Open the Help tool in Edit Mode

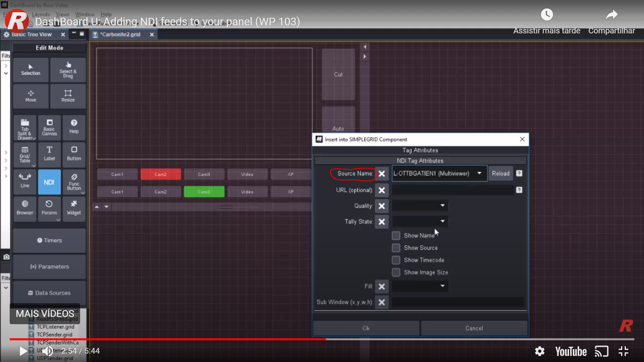tap(74, 128)
